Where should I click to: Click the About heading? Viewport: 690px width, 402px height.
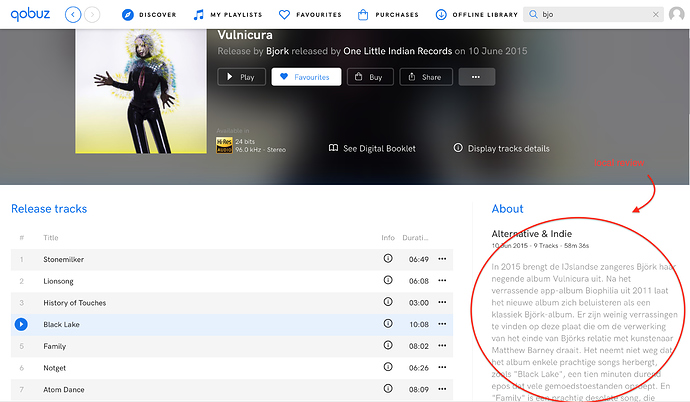click(x=507, y=208)
